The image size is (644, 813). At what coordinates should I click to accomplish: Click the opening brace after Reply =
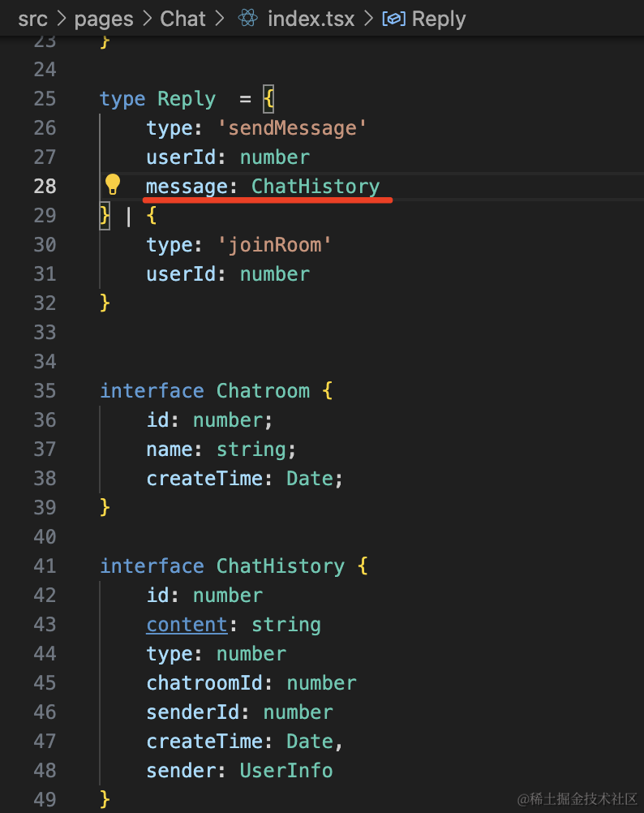coord(269,99)
